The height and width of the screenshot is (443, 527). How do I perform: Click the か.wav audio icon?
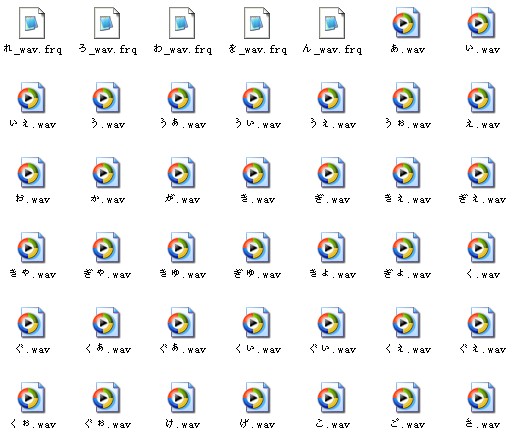pos(107,172)
